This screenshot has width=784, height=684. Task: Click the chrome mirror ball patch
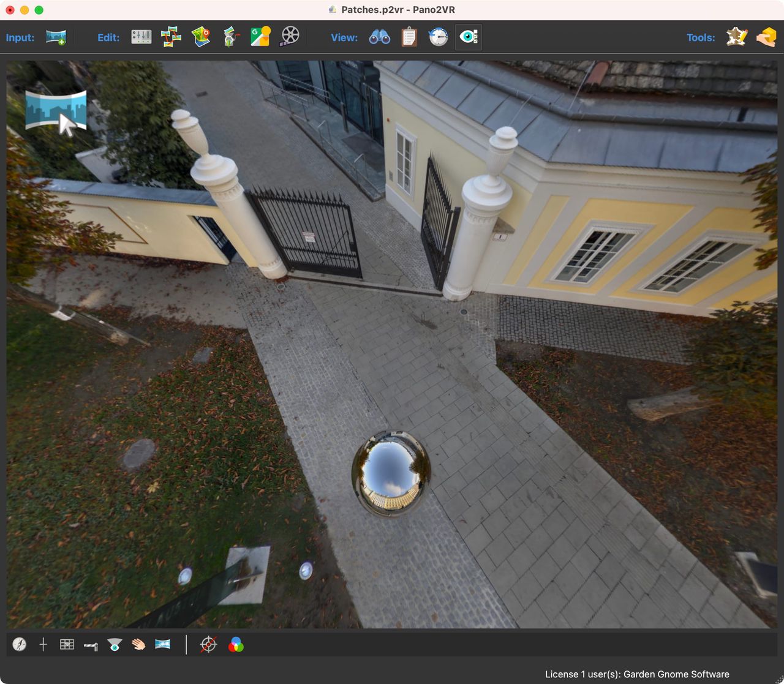(391, 473)
